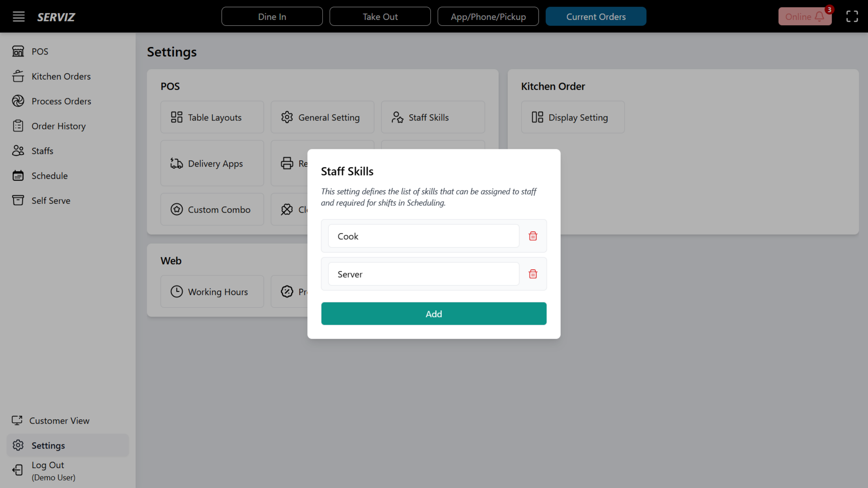
Task: Click the Add button to add a skill
Action: pos(434,313)
